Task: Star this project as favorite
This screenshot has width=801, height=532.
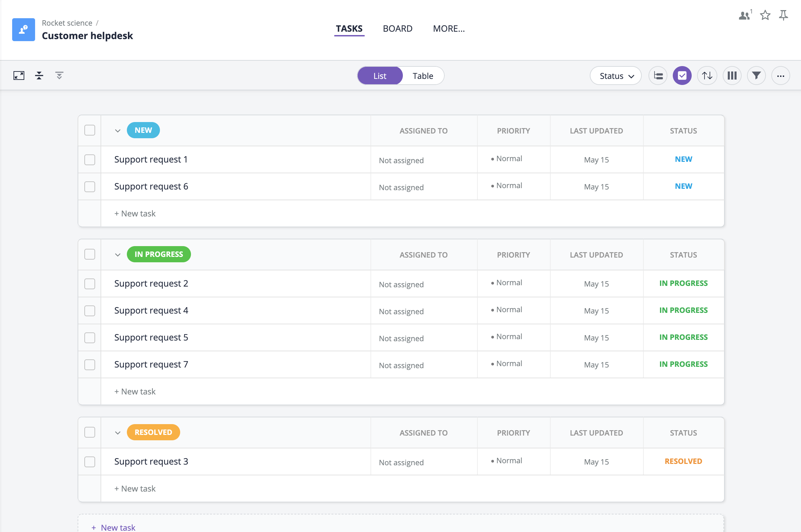Action: pyautogui.click(x=765, y=15)
